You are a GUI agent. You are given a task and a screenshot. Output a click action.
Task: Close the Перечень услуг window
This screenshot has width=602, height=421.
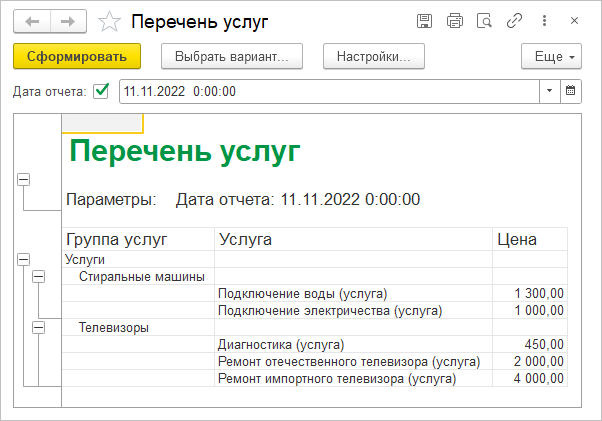574,21
